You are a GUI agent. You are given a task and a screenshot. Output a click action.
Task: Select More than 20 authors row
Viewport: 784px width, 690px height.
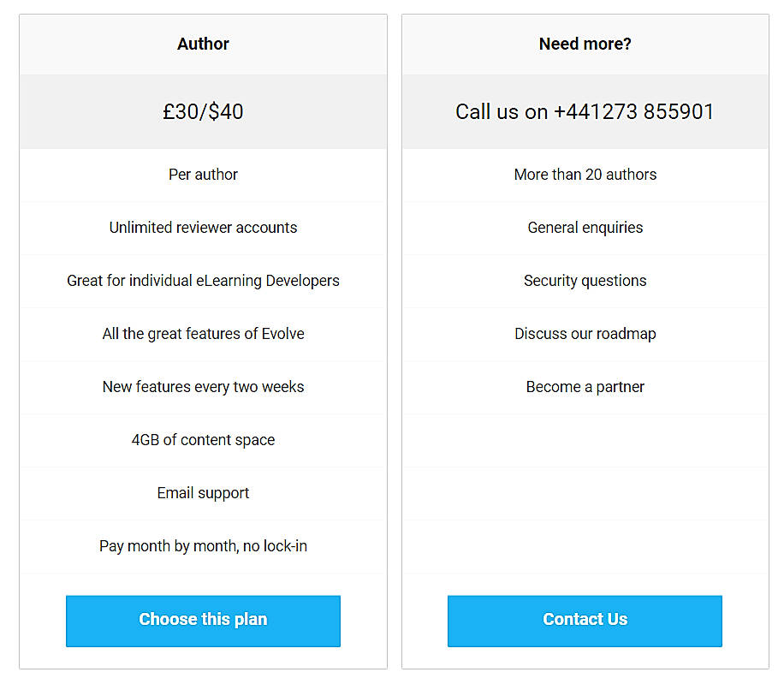coord(585,175)
